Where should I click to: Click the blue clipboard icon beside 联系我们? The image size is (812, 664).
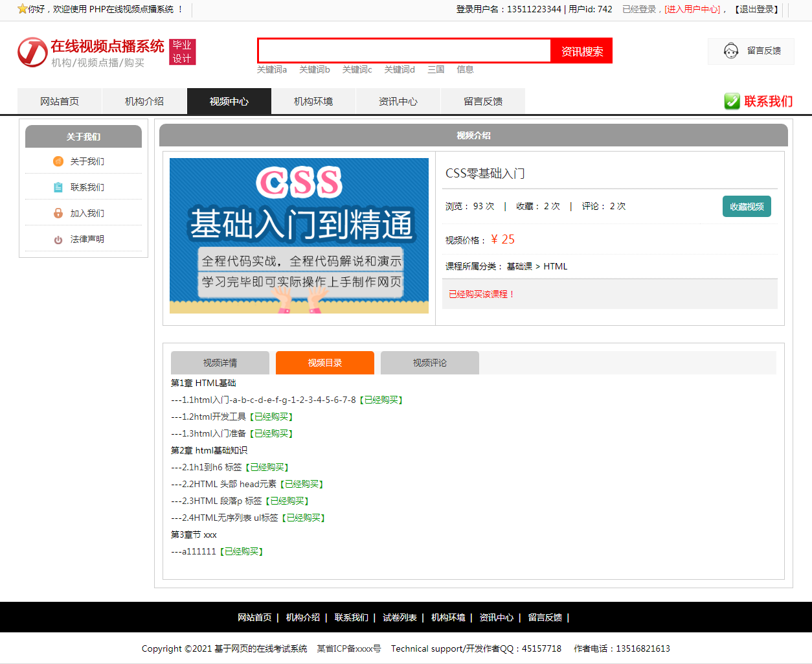pos(58,187)
